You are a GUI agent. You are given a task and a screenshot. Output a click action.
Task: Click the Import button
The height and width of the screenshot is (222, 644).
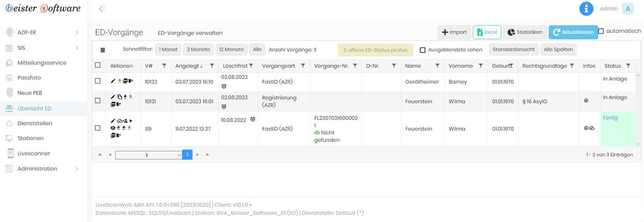(x=454, y=32)
